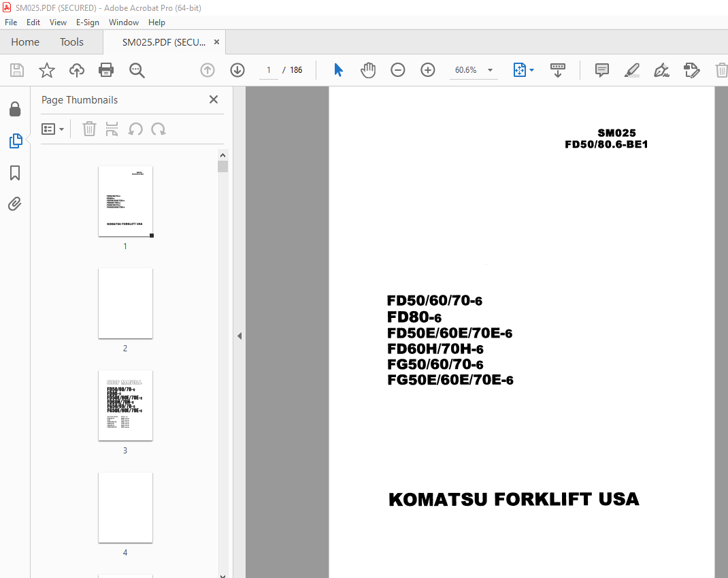728x578 pixels.
Task: Upload the file to the cloud
Action: [x=77, y=70]
